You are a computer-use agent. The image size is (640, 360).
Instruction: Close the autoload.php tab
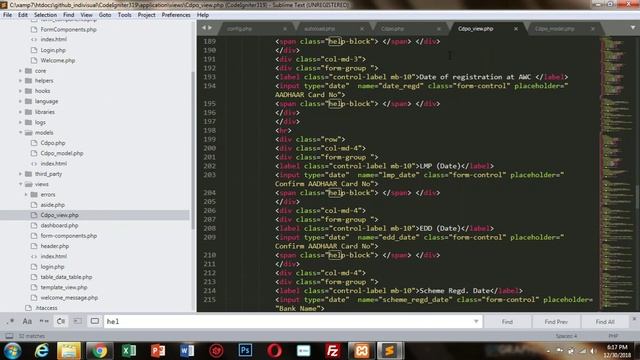362,29
